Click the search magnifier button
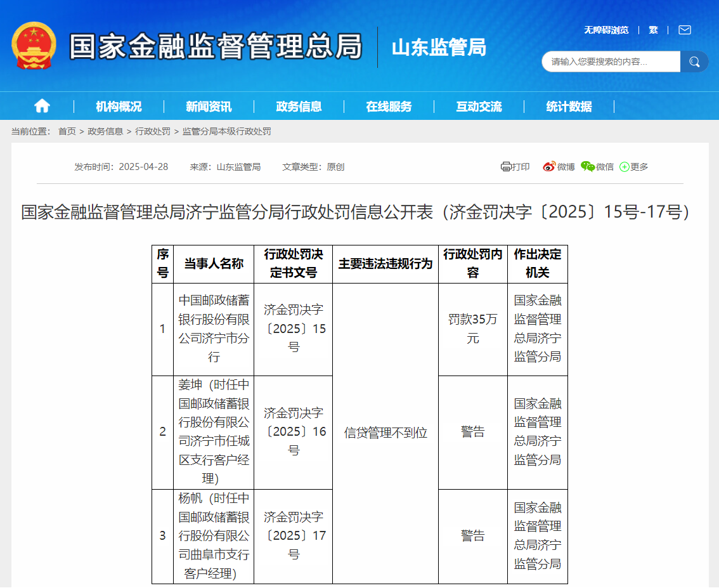This screenshot has height=588, width=719. click(x=694, y=62)
